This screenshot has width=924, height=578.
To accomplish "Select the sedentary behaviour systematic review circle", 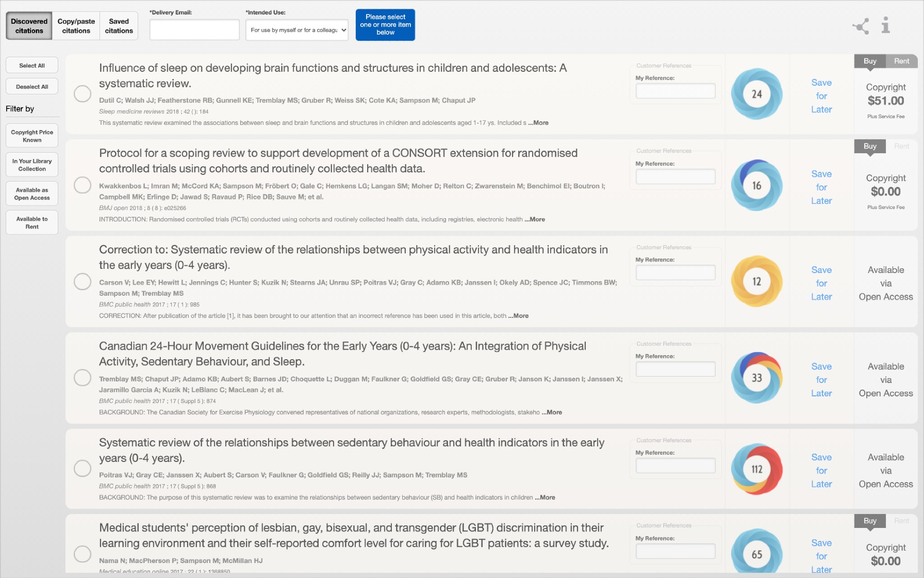I will click(82, 468).
